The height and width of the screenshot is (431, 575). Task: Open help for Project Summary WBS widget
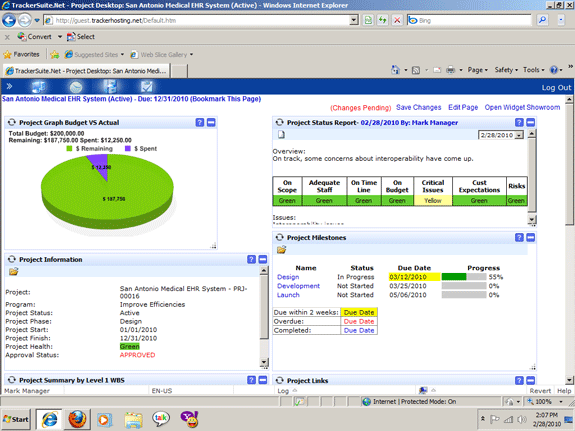coord(251,380)
